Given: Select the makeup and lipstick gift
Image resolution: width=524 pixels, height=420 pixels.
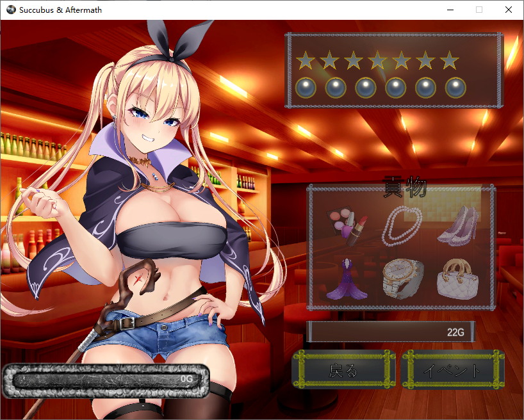Looking at the screenshot, I should pyautogui.click(x=347, y=226).
